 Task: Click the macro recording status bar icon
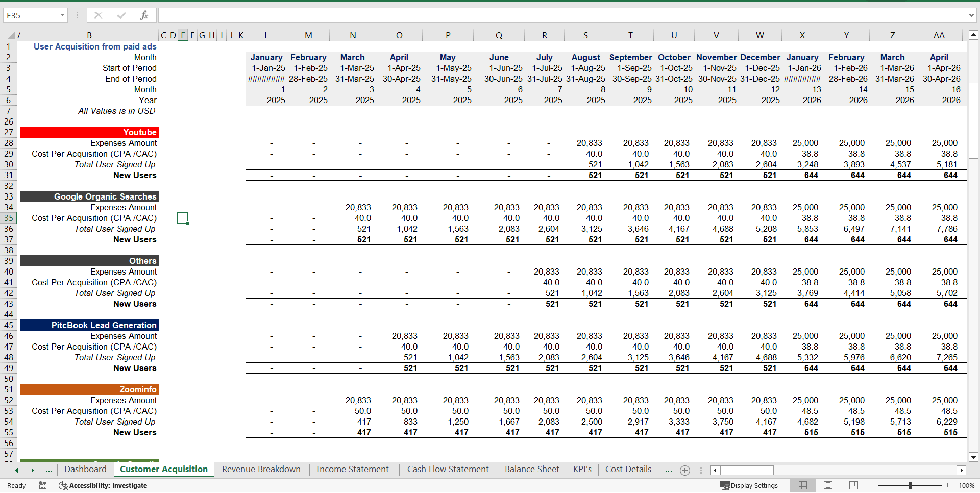click(43, 485)
